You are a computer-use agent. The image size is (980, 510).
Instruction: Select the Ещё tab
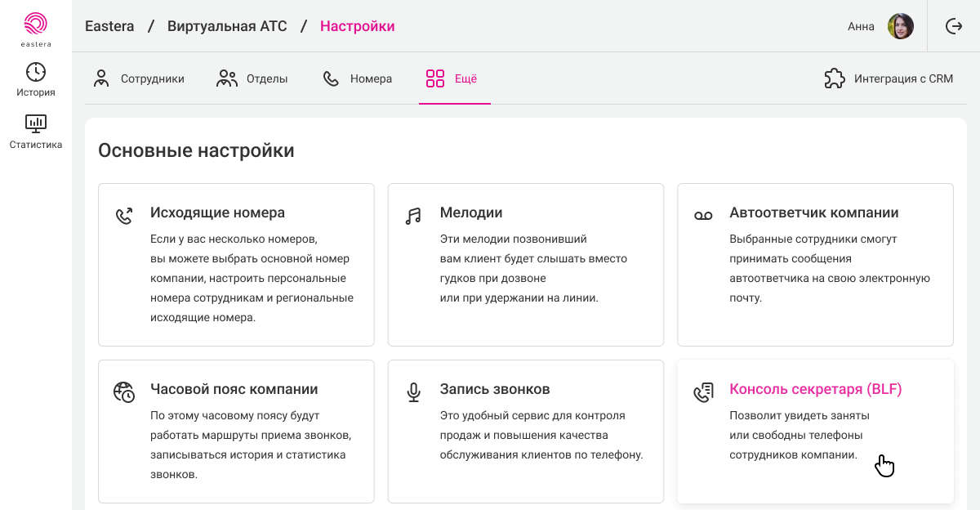[452, 79]
